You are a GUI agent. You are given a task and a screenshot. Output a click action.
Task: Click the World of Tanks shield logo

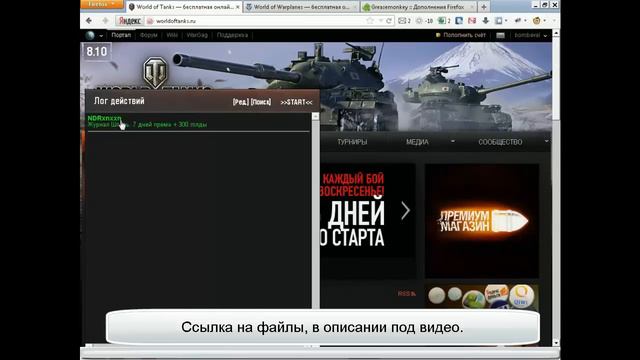click(155, 72)
